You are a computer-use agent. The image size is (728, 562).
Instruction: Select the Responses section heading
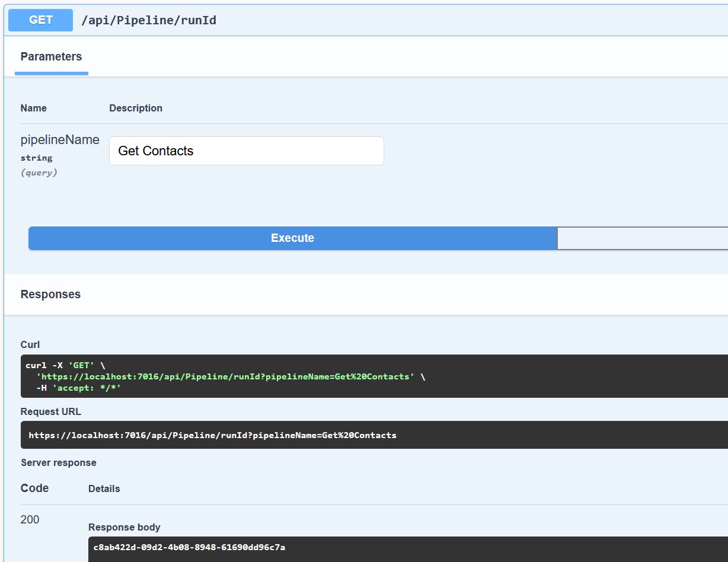[x=50, y=295]
